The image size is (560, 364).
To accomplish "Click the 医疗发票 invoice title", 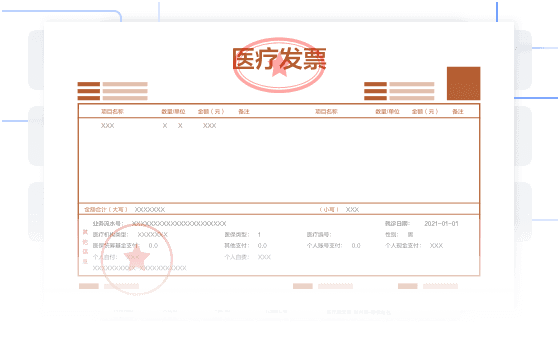I will (279, 59).
